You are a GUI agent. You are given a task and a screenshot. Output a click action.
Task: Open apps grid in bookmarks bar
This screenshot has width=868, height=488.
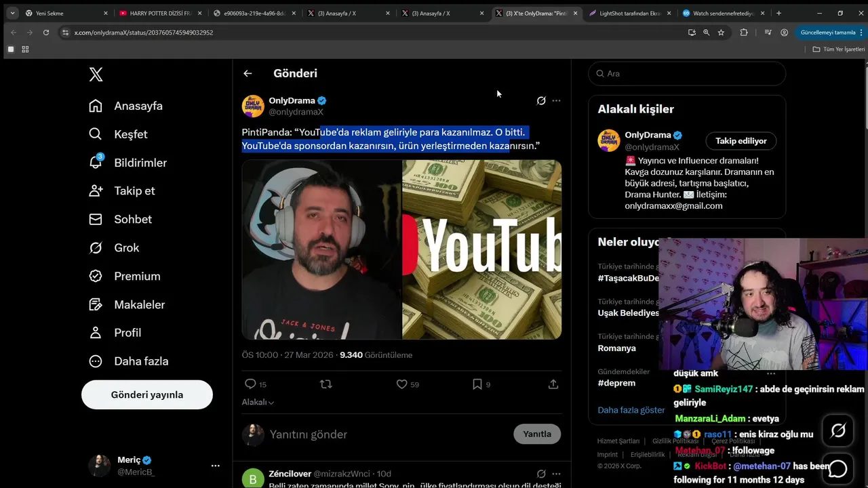pos(25,49)
